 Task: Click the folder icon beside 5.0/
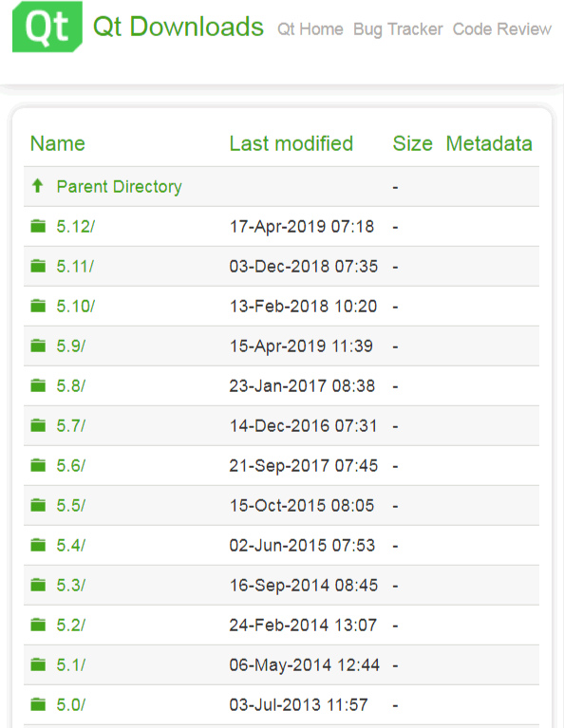(x=38, y=705)
